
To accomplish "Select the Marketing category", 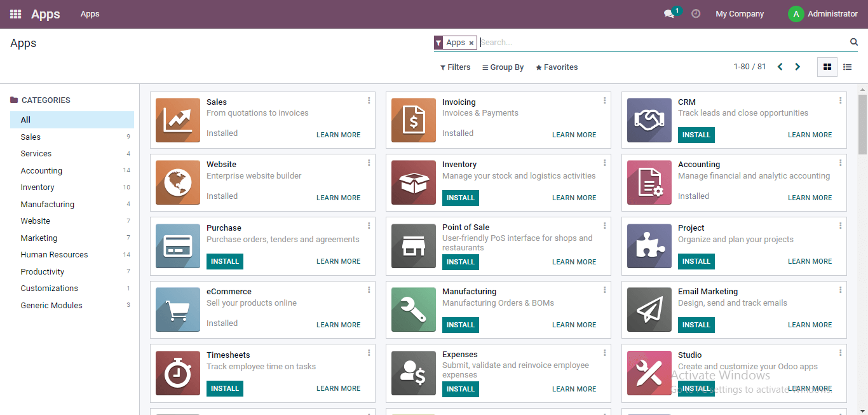I will pyautogui.click(x=72, y=238).
